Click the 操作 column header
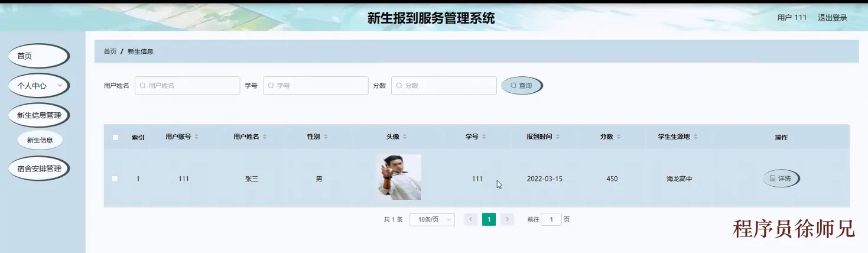This screenshot has width=868, height=253. pyautogui.click(x=781, y=137)
